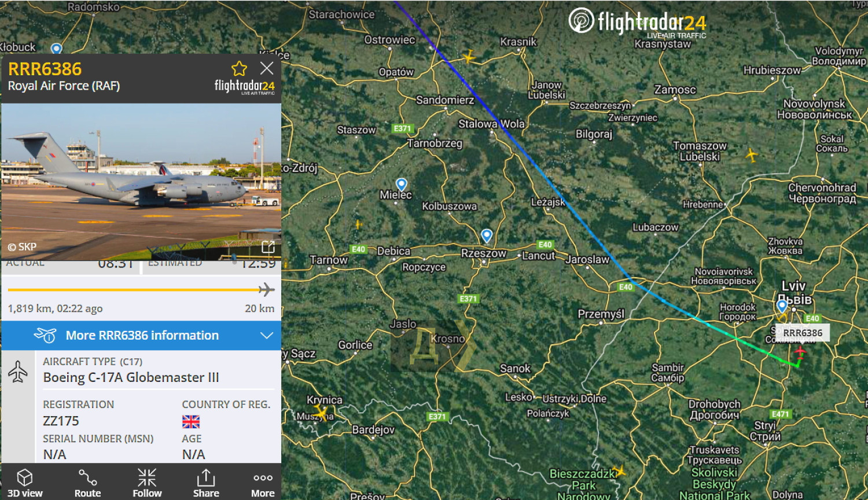Expand More RRR6386 information section
Screen dimensions: 868x500
[141, 336]
